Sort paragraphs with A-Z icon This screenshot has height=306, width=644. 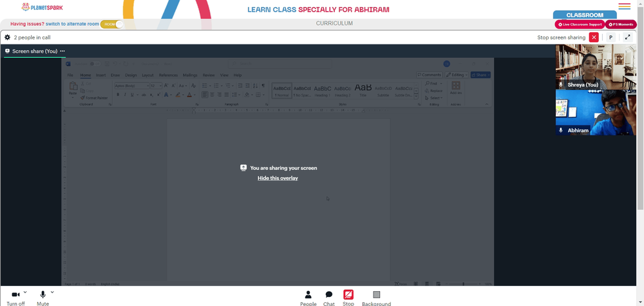[255, 86]
